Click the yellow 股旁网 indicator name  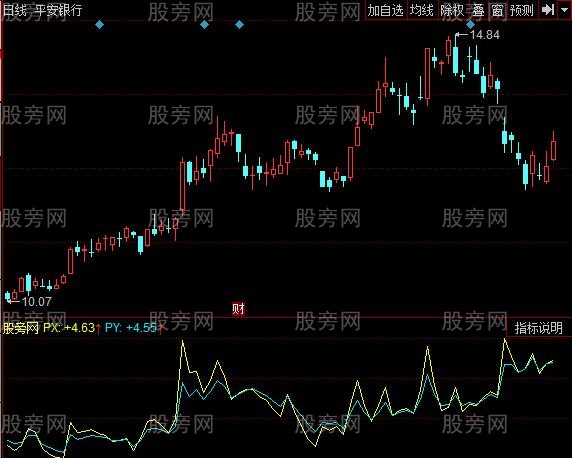[20, 328]
